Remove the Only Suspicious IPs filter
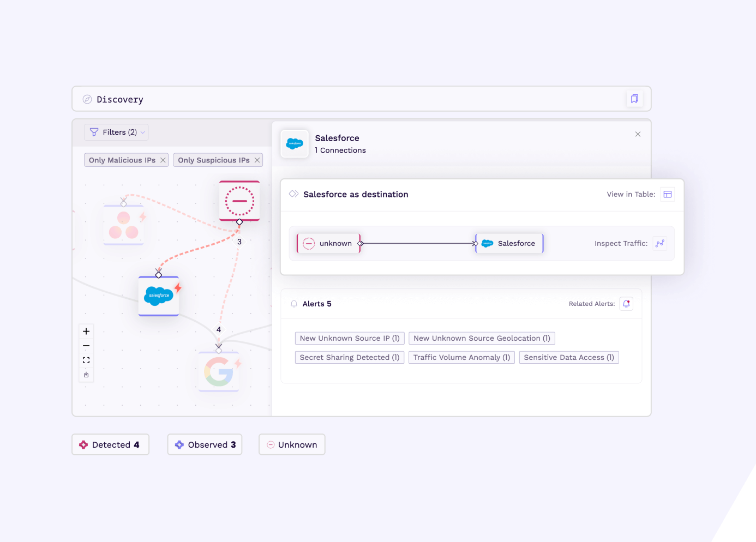This screenshot has height=542, width=756. coord(257,160)
